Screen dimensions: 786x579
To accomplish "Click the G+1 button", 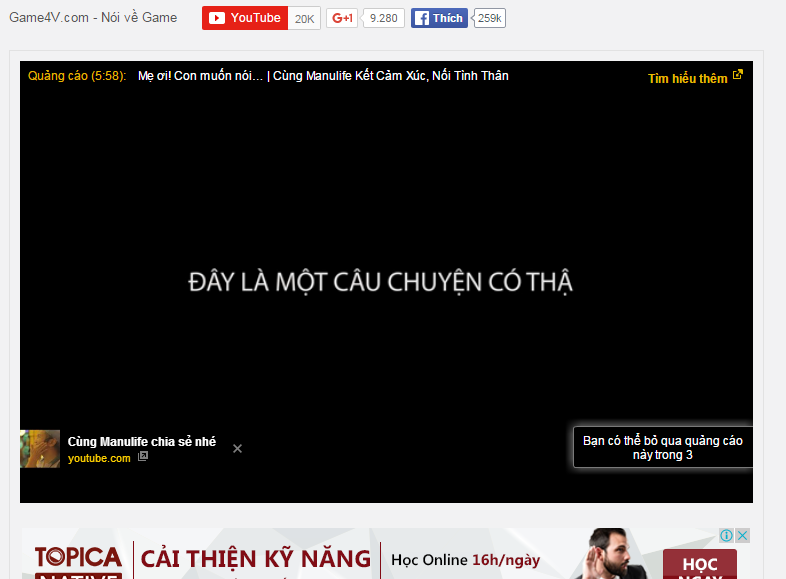I will coord(342,18).
